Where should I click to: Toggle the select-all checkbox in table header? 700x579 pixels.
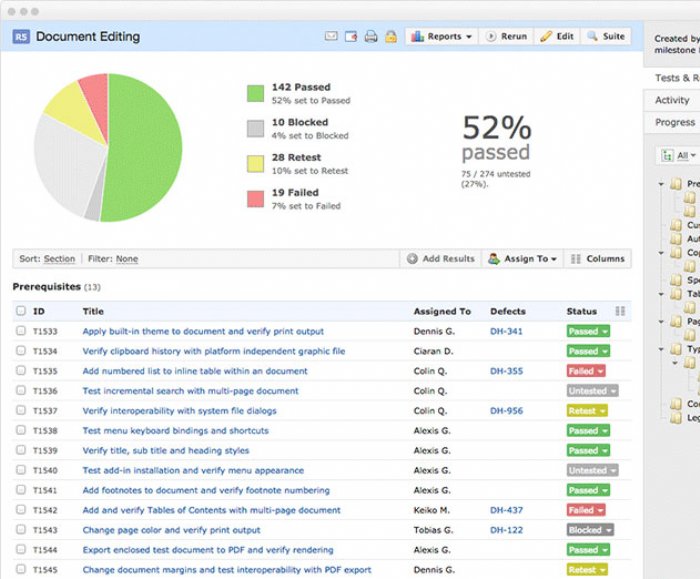pos(21,311)
